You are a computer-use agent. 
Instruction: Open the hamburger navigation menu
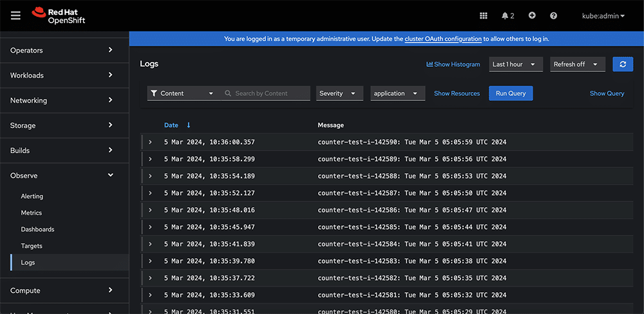16,15
